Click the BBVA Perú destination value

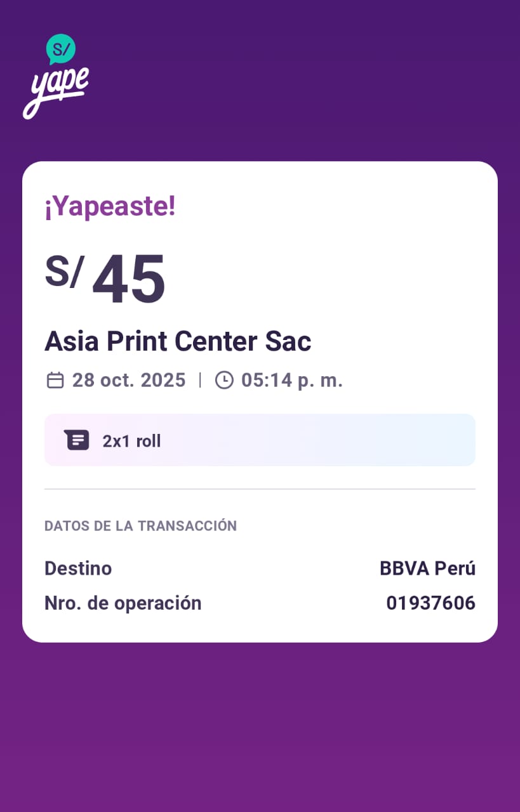[x=427, y=568]
